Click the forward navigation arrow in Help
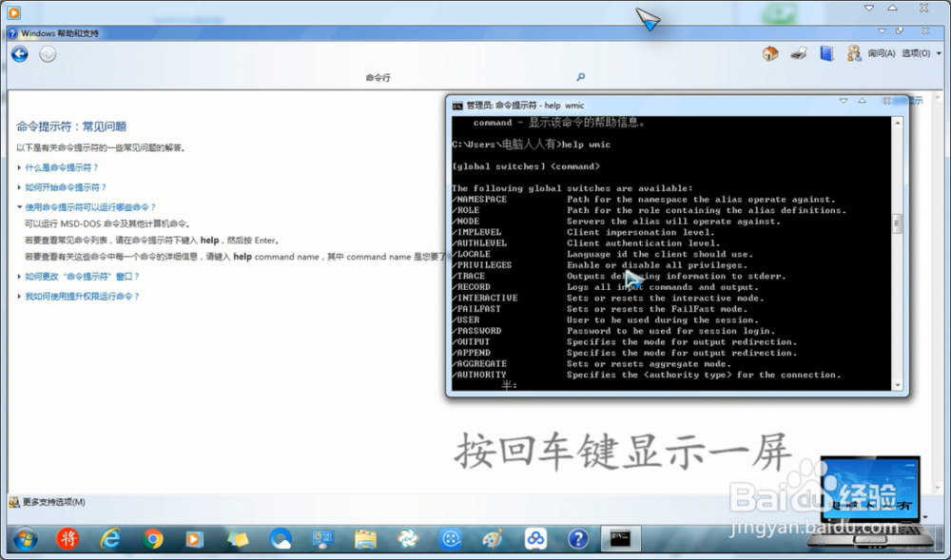 (x=48, y=54)
